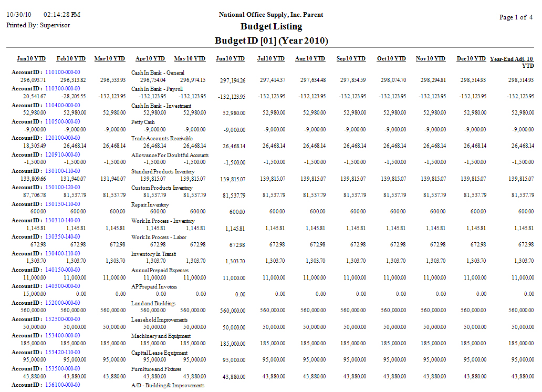Screen dimensions: 542x392
Task: Open Furniture and Fixtures account 153500-000-00
Action: (x=62, y=368)
